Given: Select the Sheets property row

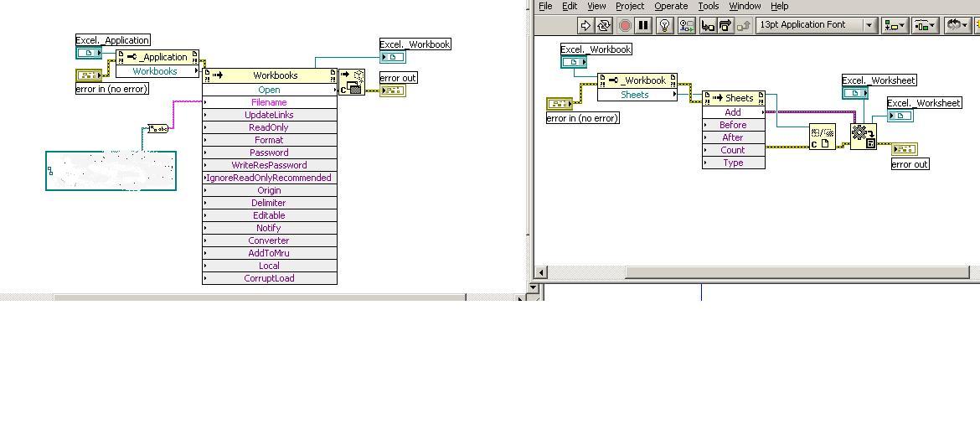Looking at the screenshot, I should click(637, 95).
